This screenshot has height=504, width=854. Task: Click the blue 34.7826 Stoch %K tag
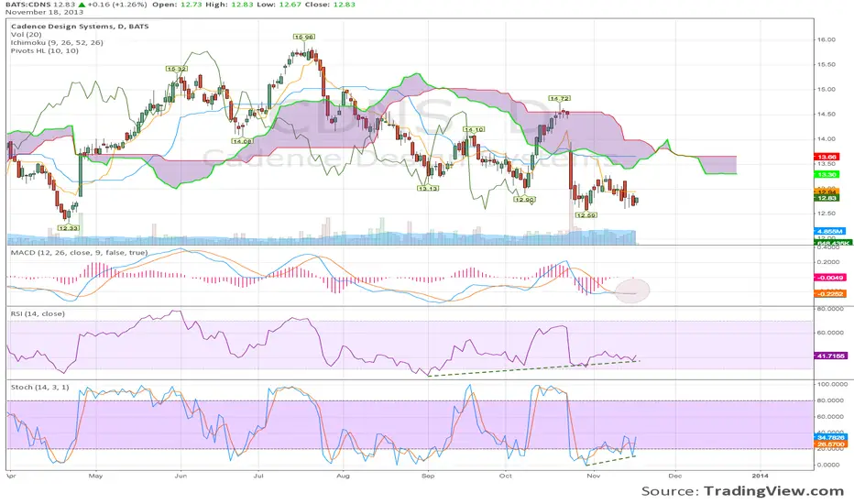(x=830, y=437)
